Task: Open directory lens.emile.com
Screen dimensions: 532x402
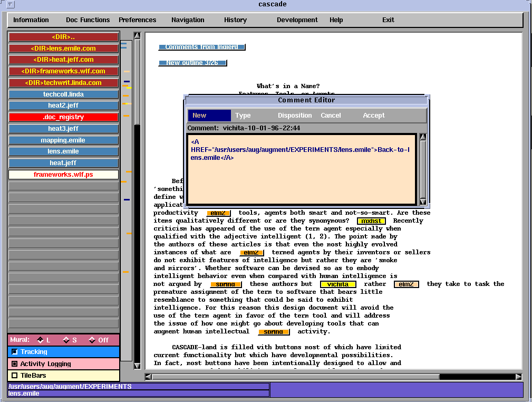Action: (63, 48)
